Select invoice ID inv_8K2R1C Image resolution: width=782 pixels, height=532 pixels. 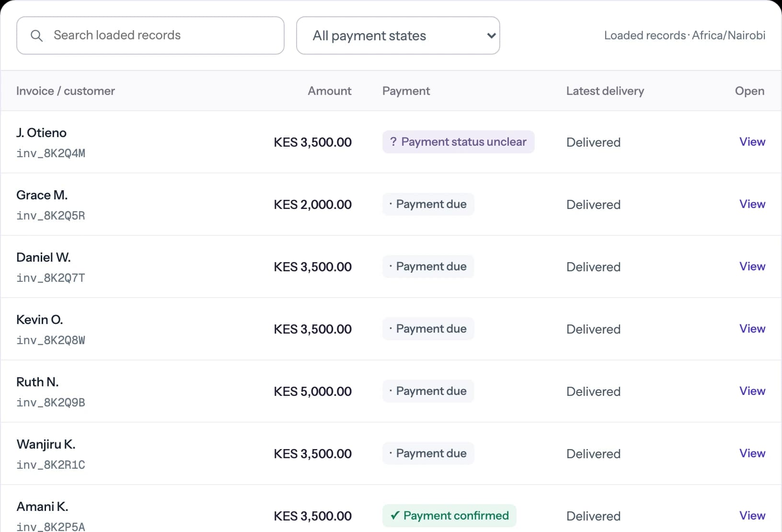[x=51, y=465]
